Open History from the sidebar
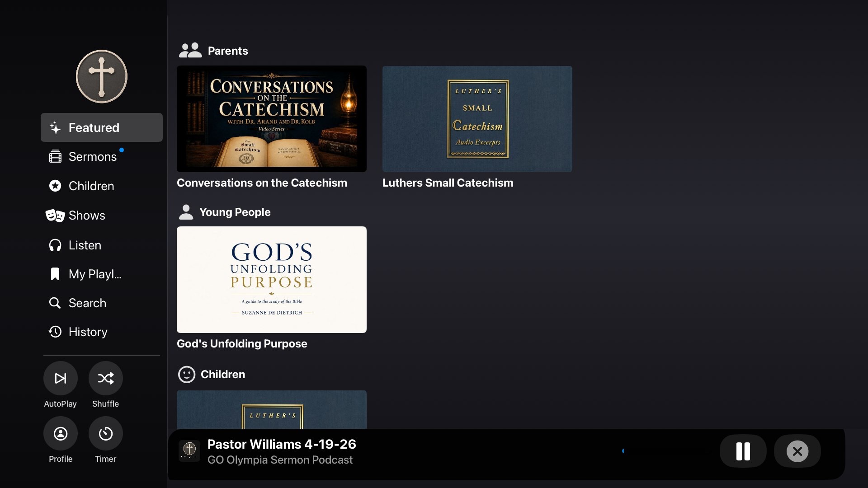Image resolution: width=868 pixels, height=488 pixels. (x=101, y=332)
